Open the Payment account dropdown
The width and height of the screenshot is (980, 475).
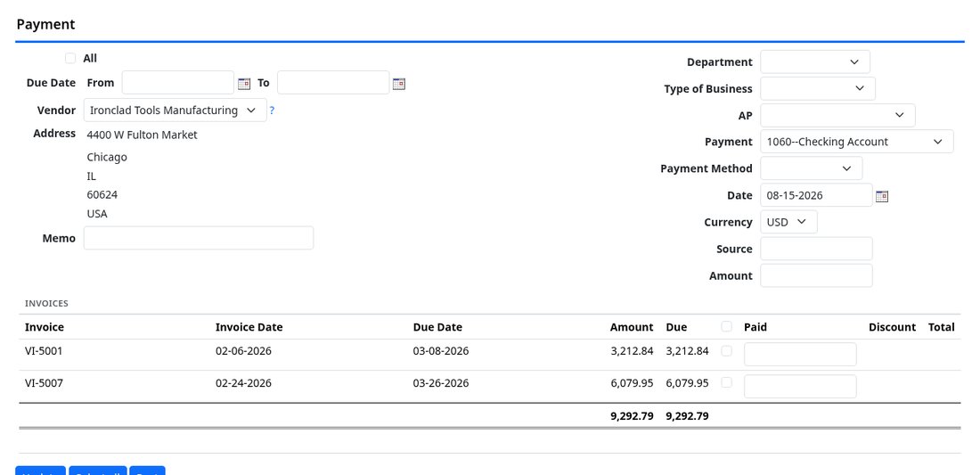point(857,141)
